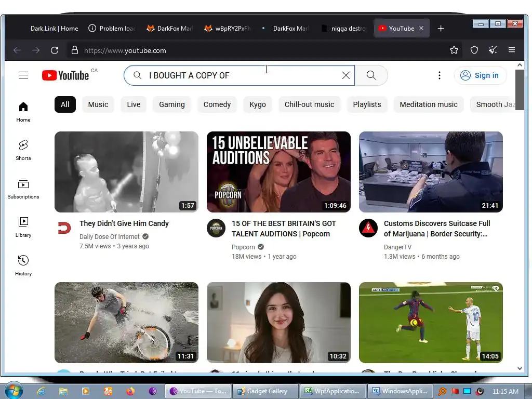Bookmark page with star icon

click(454, 50)
